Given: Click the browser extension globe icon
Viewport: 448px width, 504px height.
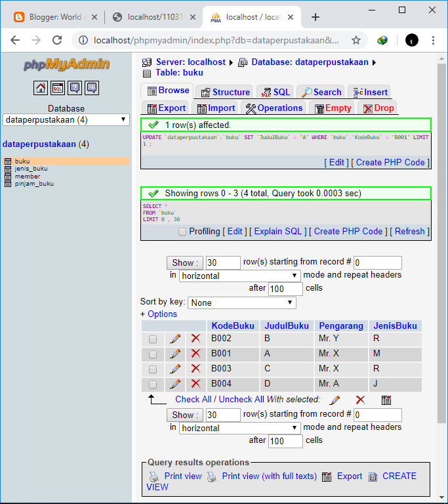Looking at the screenshot, I should (382, 40).
